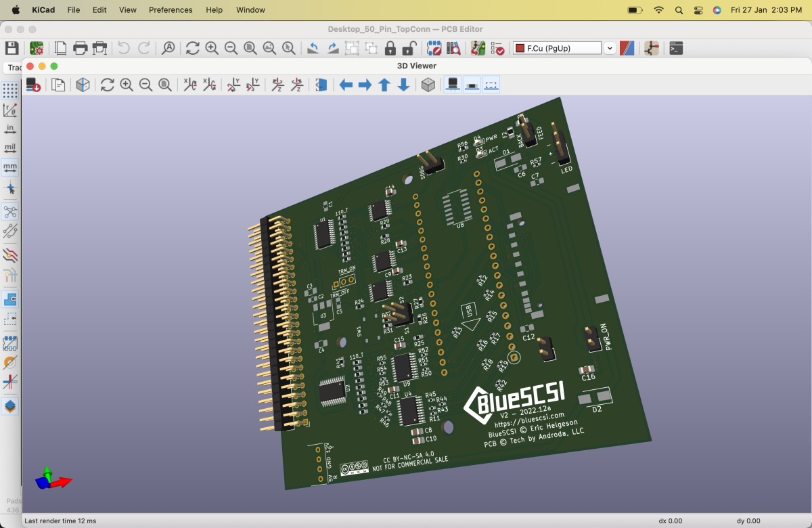Undo last edit in PCB Editor
812x528 pixels.
point(124,48)
